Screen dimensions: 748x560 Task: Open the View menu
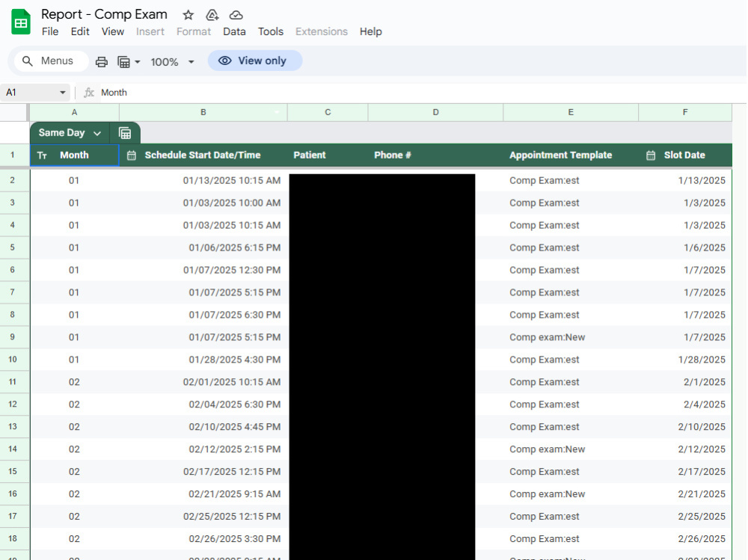113,31
